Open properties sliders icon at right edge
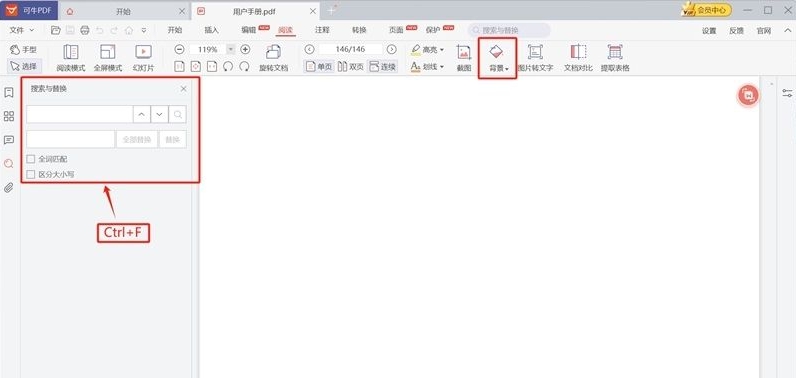 click(x=787, y=93)
